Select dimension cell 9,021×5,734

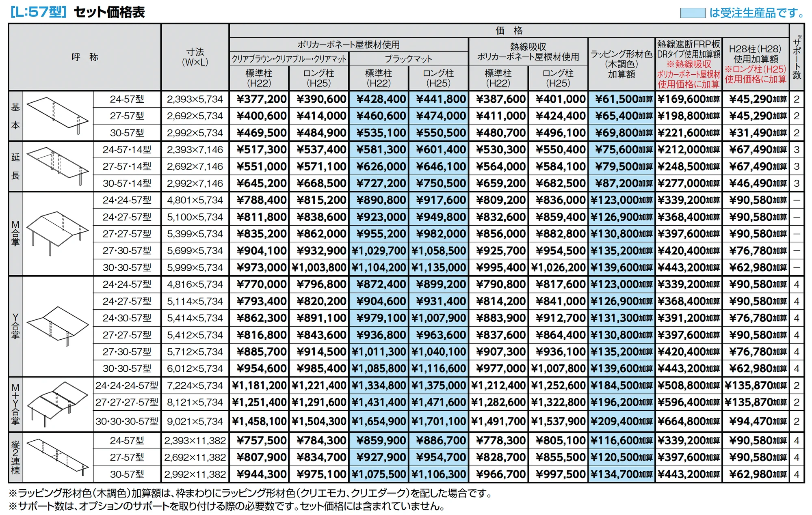click(x=195, y=421)
